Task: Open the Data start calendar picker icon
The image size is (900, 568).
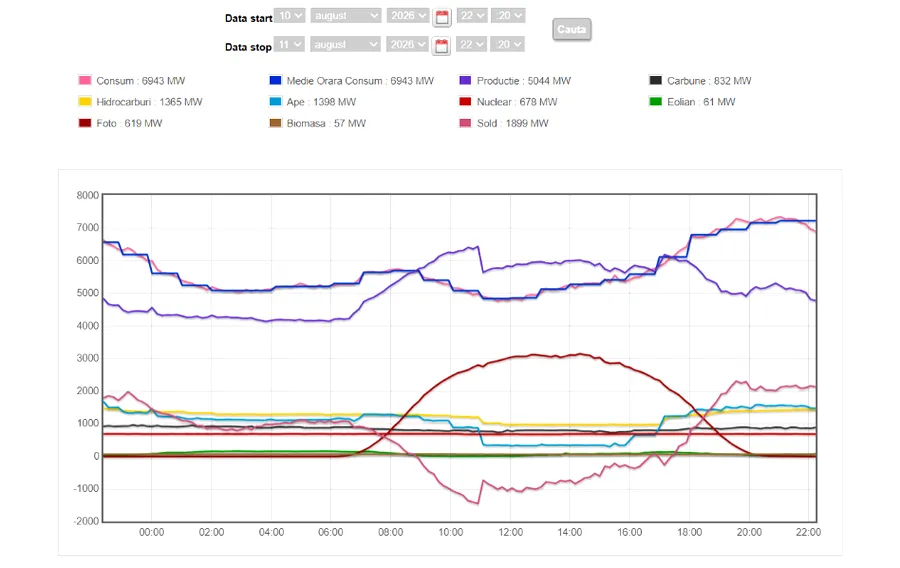Action: tap(442, 17)
